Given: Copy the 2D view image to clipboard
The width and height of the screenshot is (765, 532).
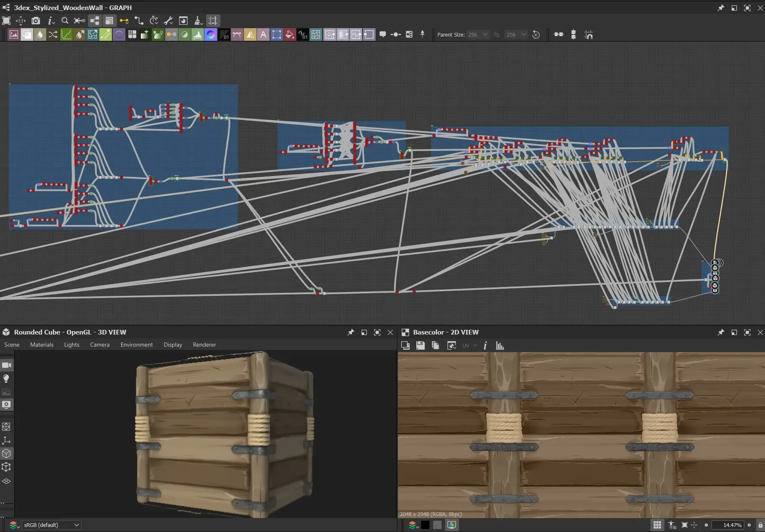Looking at the screenshot, I should point(435,345).
